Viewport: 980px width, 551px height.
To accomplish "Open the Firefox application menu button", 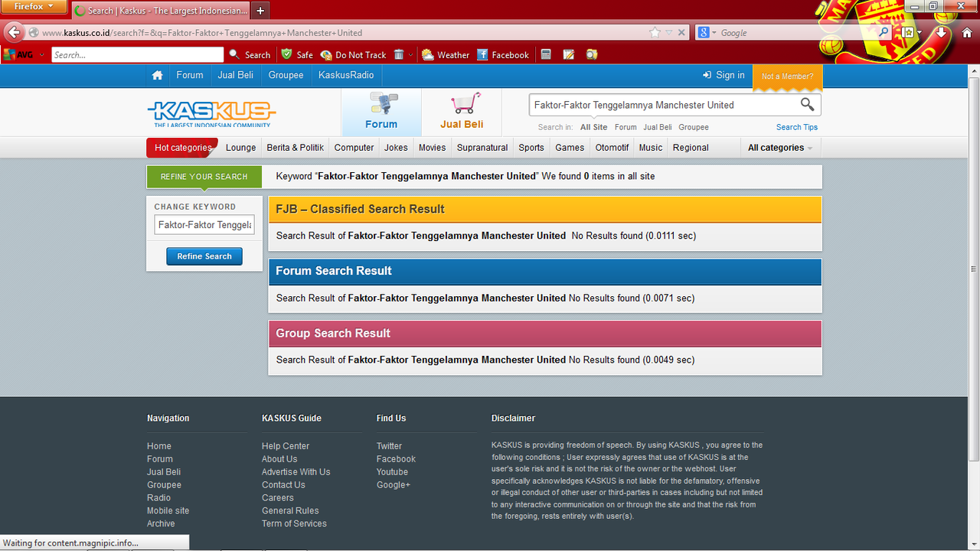I will (34, 7).
